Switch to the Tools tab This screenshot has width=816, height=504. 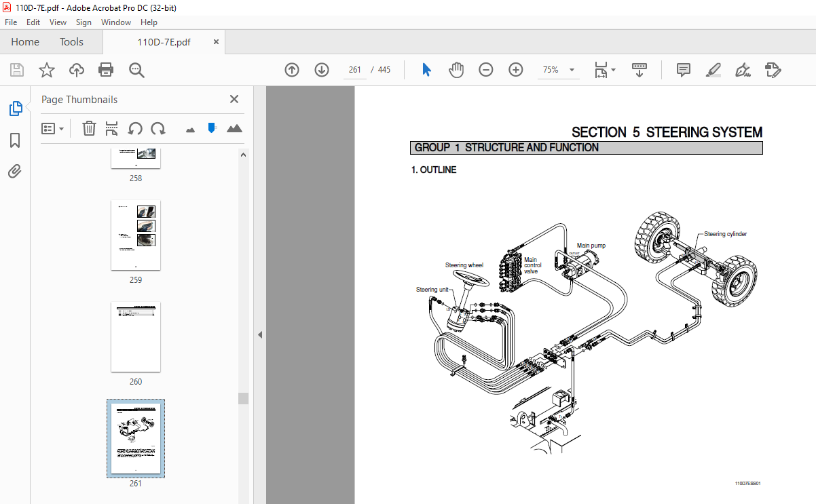71,42
